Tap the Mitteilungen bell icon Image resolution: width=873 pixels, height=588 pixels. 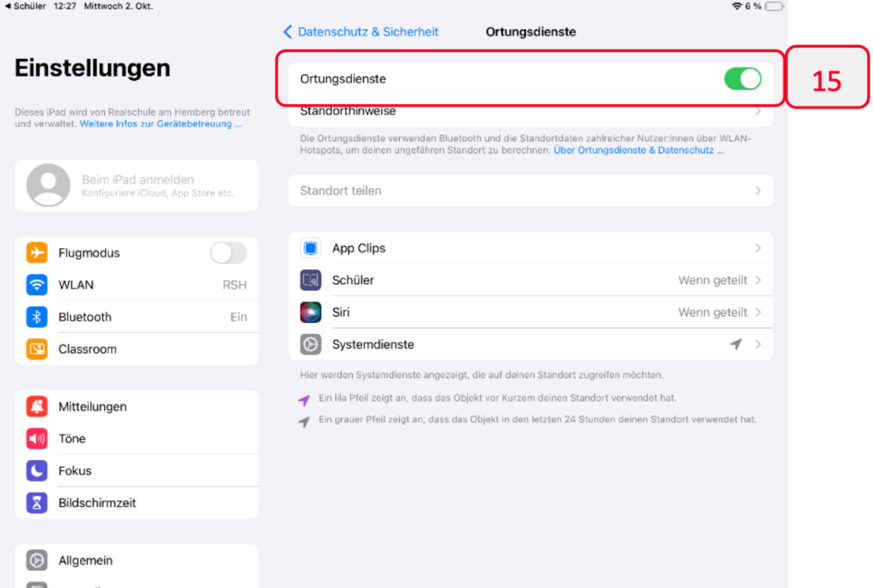pyautogui.click(x=37, y=406)
